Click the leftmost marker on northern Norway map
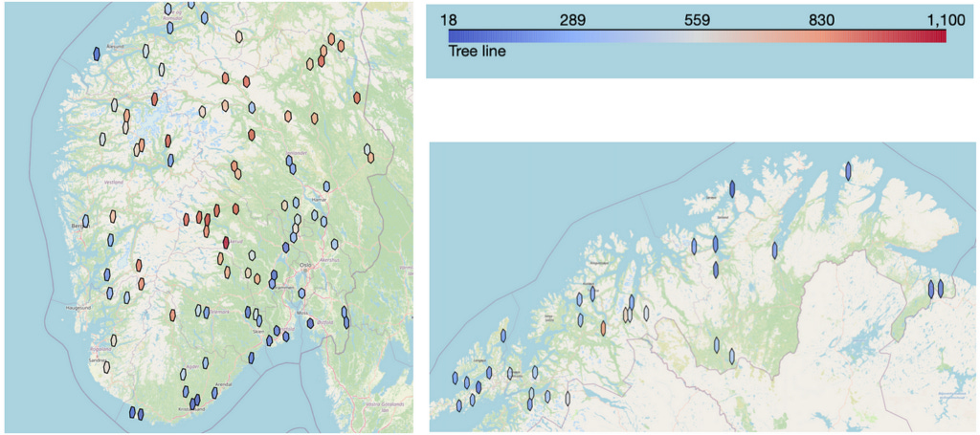This screenshot has height=435, width=980. [x=456, y=379]
